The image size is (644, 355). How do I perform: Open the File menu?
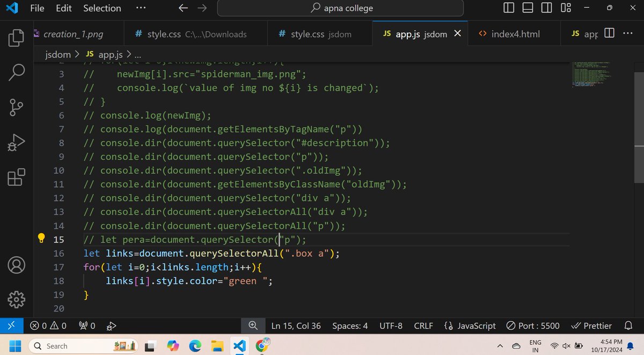36,8
